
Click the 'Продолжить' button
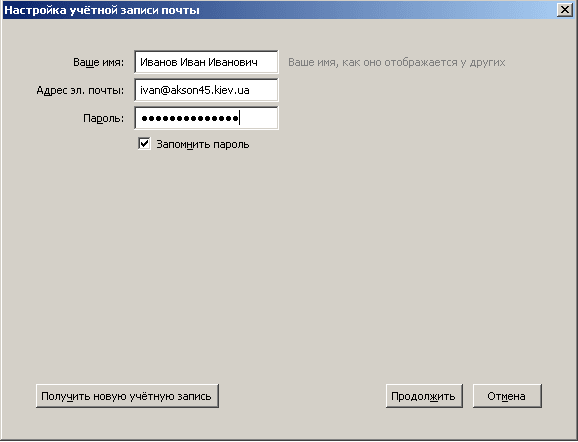(424, 396)
